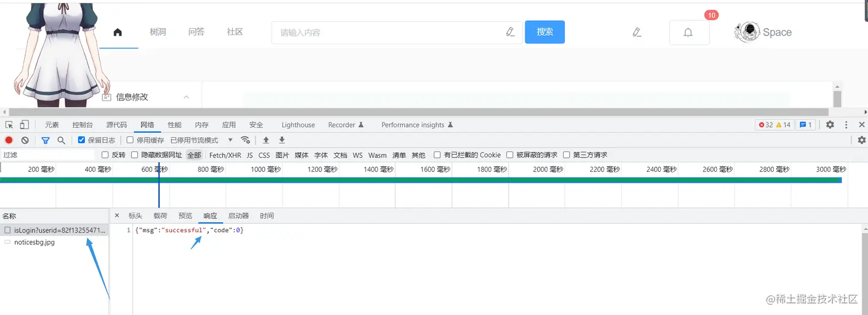868x315 pixels.
Task: Click pencil icon inside search box
Action: [x=510, y=32]
